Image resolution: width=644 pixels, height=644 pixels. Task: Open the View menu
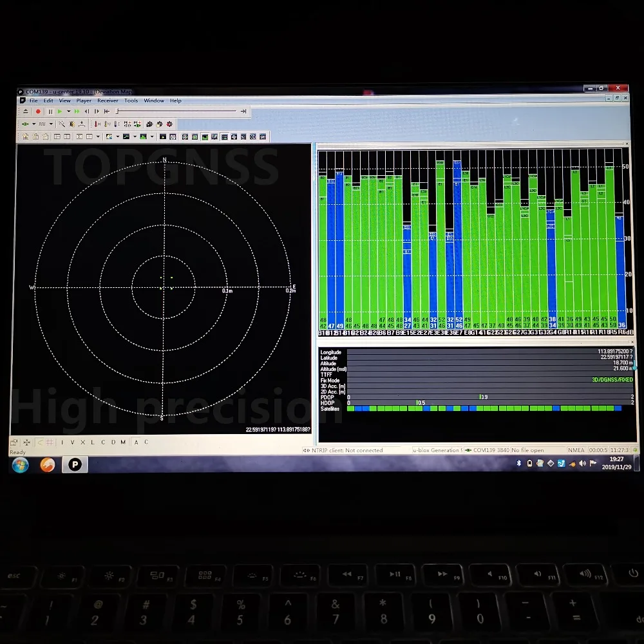65,100
